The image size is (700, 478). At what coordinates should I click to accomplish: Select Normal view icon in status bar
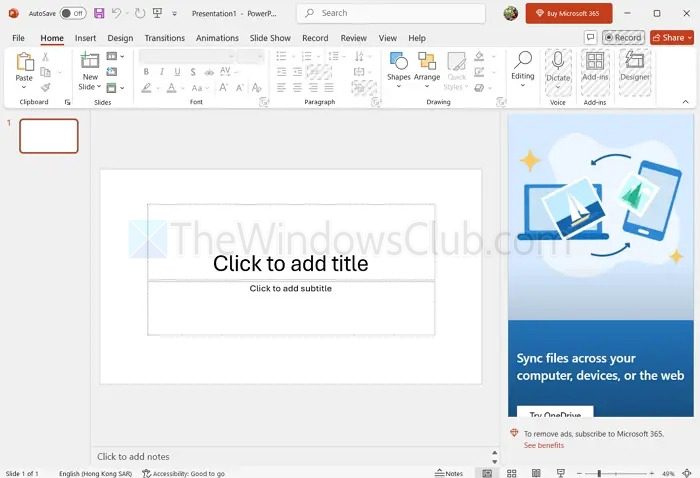tap(487, 473)
